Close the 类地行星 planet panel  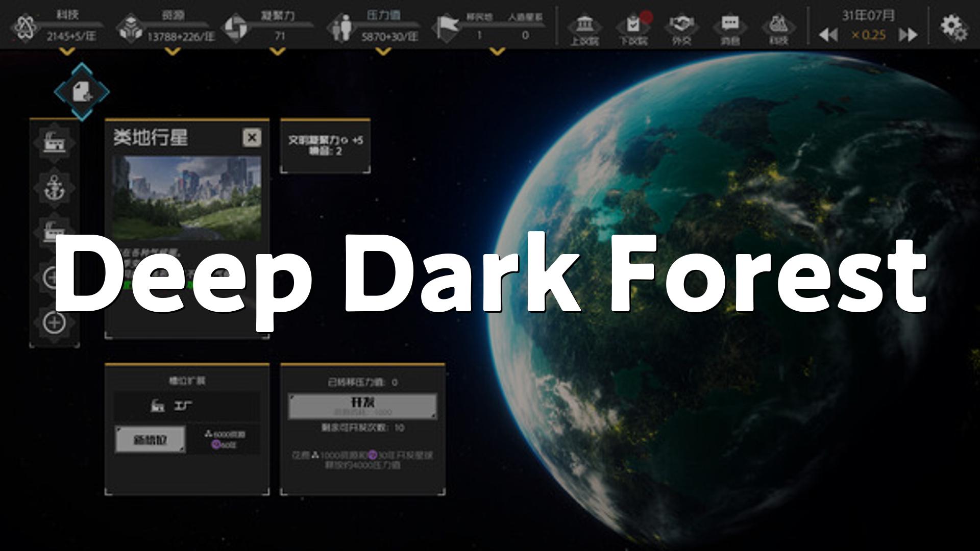pos(252,137)
